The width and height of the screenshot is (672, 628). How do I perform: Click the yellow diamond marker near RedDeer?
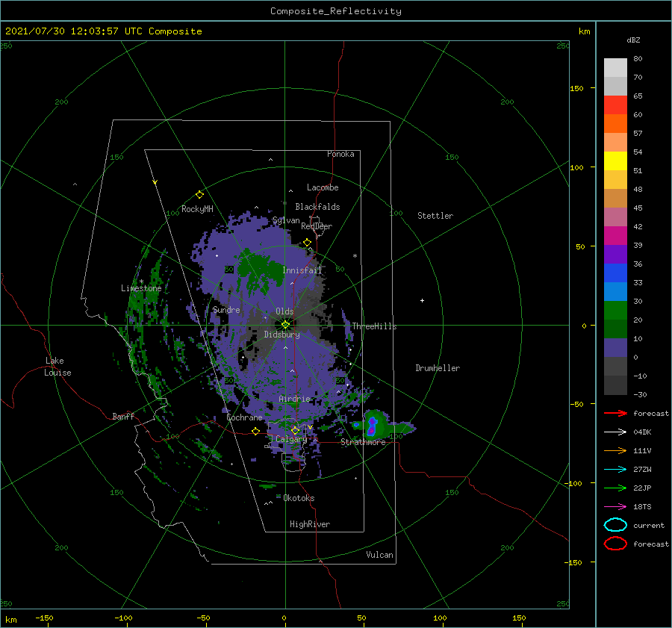307,243
